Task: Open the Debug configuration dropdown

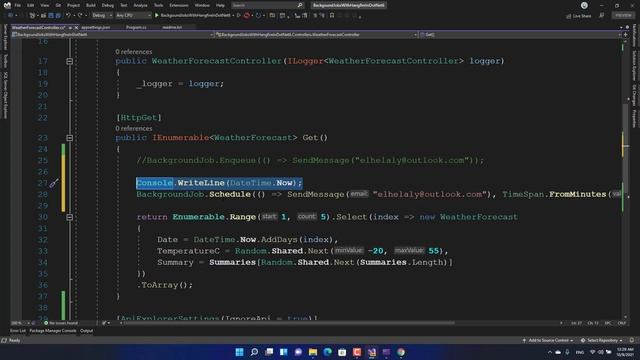Action: tap(102, 16)
